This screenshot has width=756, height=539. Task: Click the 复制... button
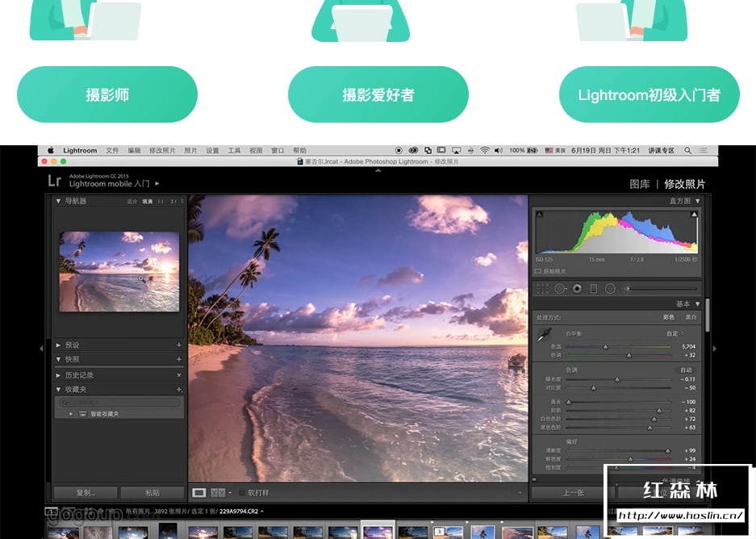(86, 493)
